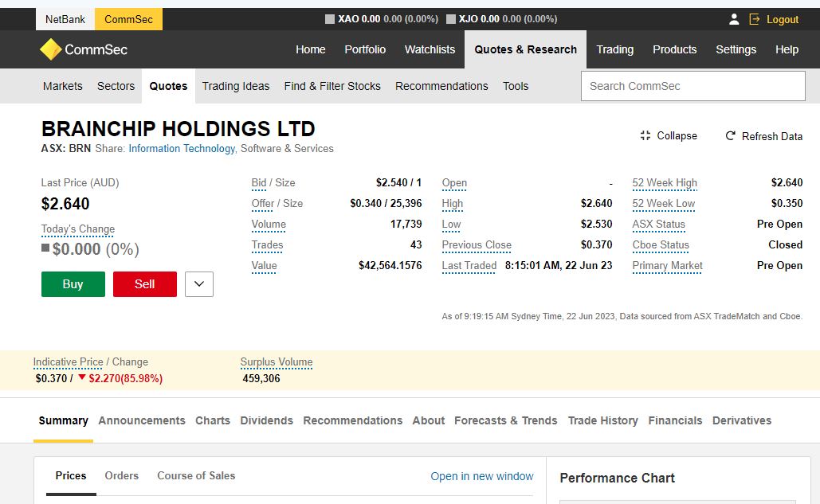Open the Trade History tab
The height and width of the screenshot is (504, 820).
coord(602,420)
